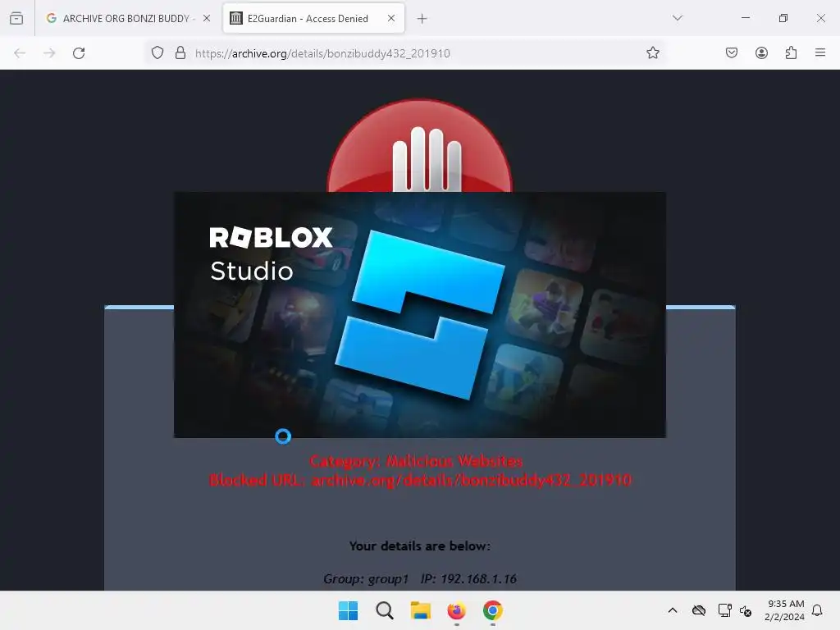
Task: Click the Group: group1 text
Action: pyautogui.click(x=366, y=578)
